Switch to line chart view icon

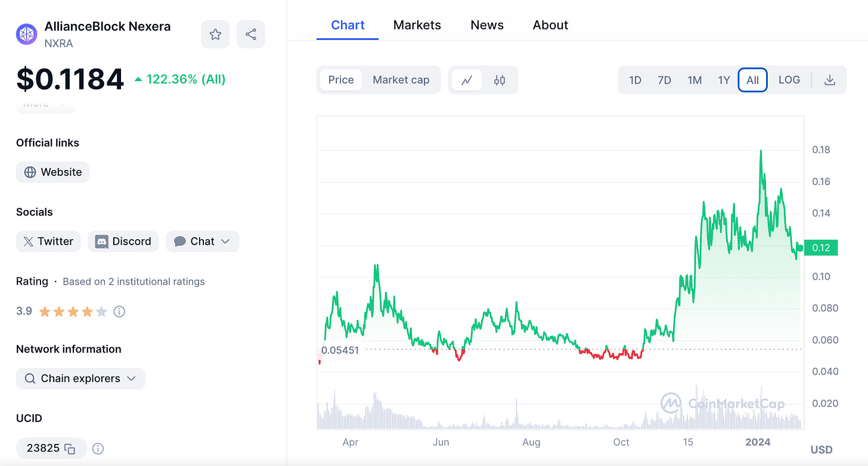467,80
